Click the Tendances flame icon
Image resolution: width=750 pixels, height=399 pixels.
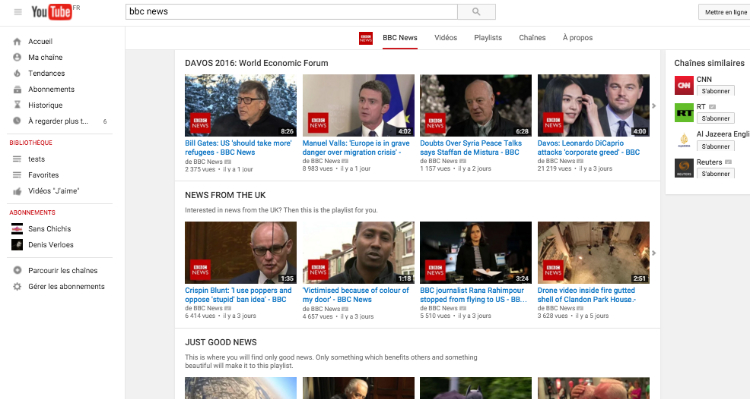[17, 73]
